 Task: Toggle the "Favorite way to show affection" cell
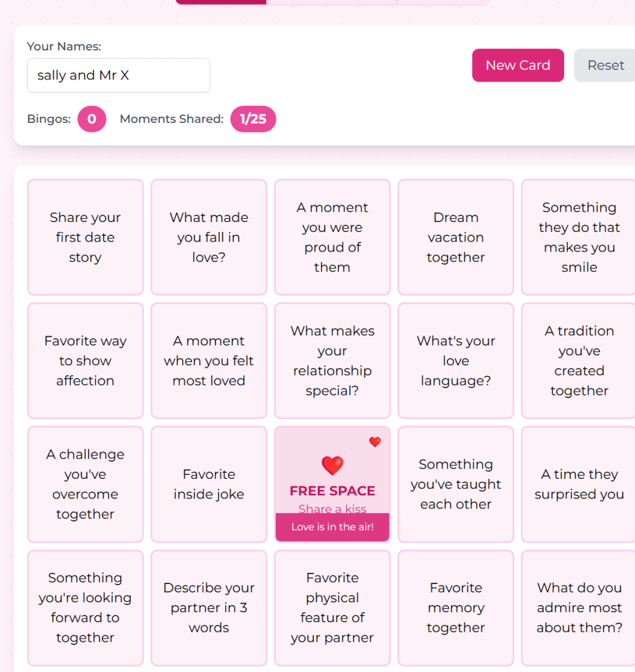click(85, 361)
